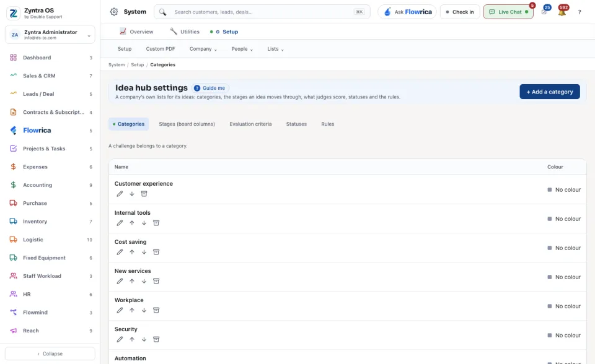Archive the Cost saving category
The height and width of the screenshot is (364, 595).
pyautogui.click(x=156, y=252)
